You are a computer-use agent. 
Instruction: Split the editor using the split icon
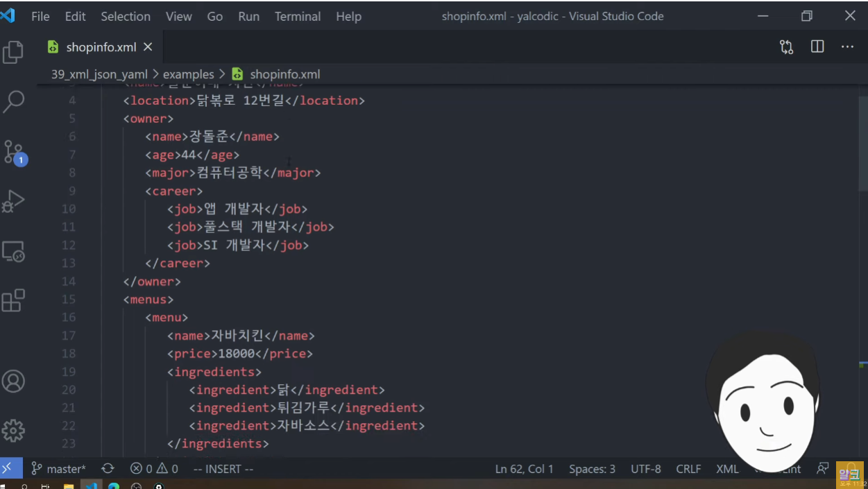(817, 46)
